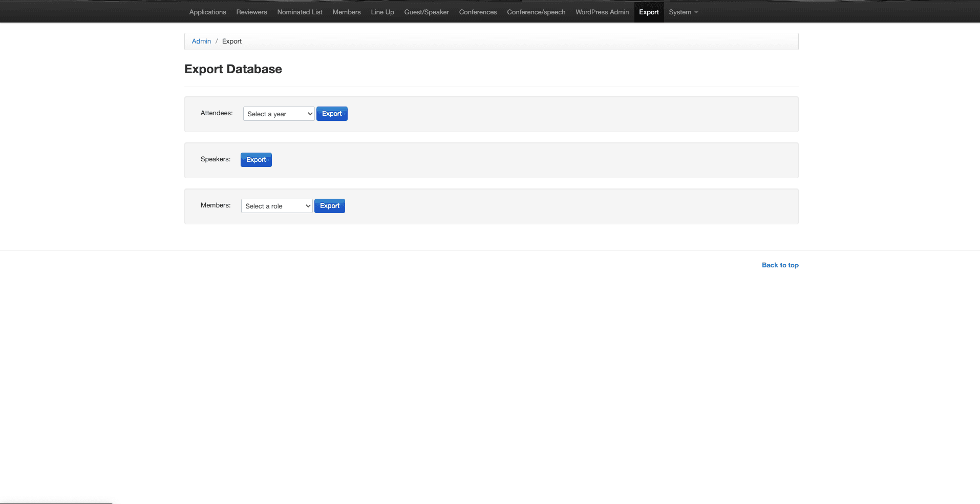Open the Guest/Speaker page
Viewport: 980px width, 504px height.
click(427, 12)
